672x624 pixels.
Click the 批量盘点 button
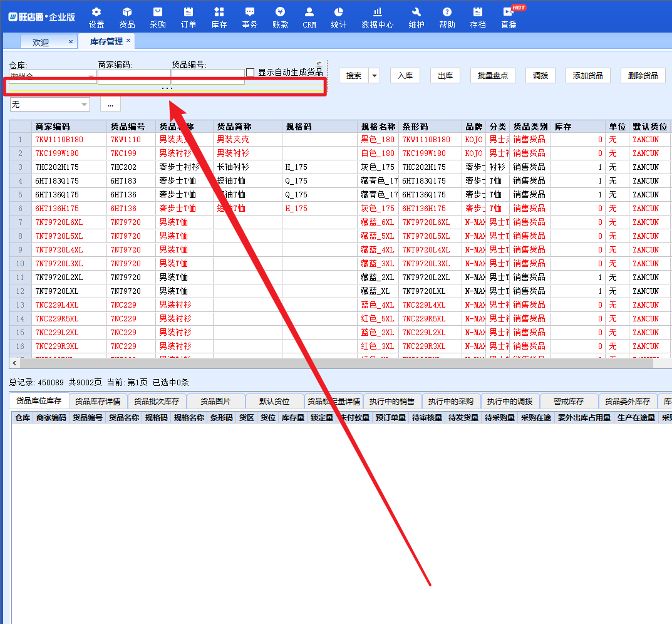pyautogui.click(x=492, y=76)
